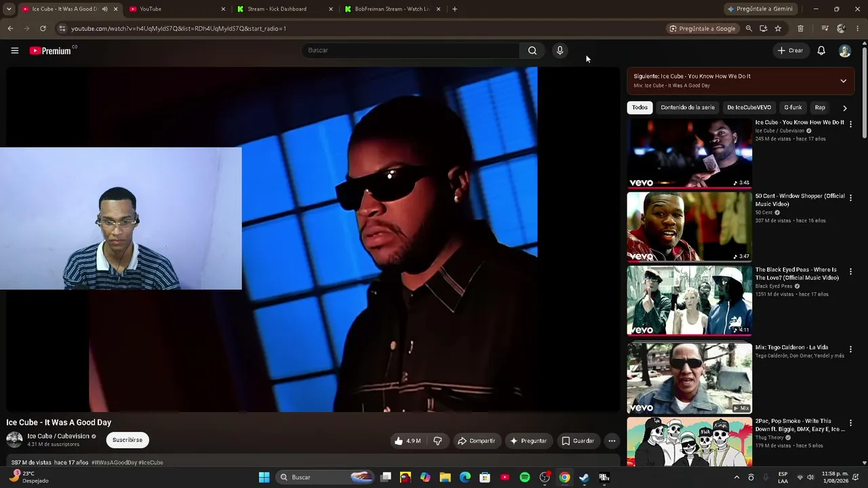
Task: Open Ice Cube / Cubevision channel avatar
Action: point(14,439)
